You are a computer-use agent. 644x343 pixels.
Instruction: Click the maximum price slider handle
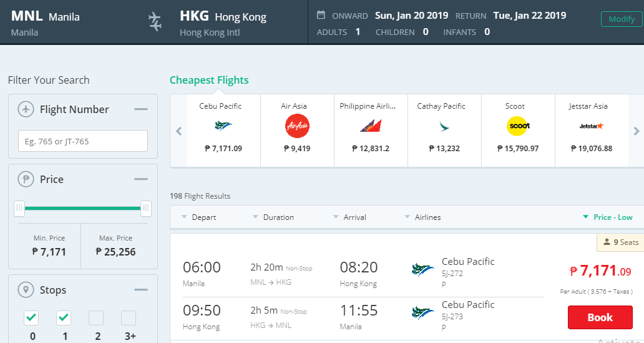[x=146, y=209]
